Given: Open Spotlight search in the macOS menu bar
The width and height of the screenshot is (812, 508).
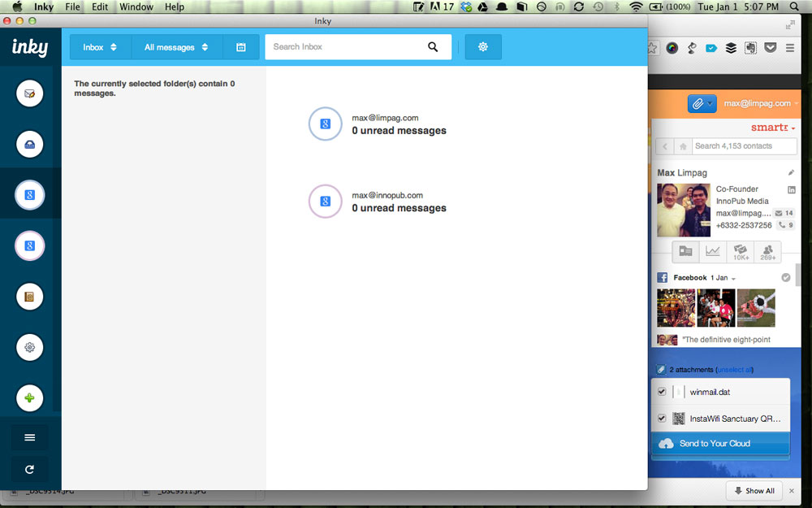Looking at the screenshot, I should (x=794, y=7).
